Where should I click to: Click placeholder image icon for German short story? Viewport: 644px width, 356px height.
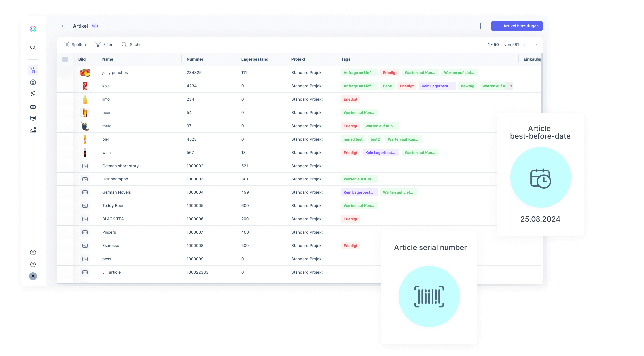pos(85,166)
